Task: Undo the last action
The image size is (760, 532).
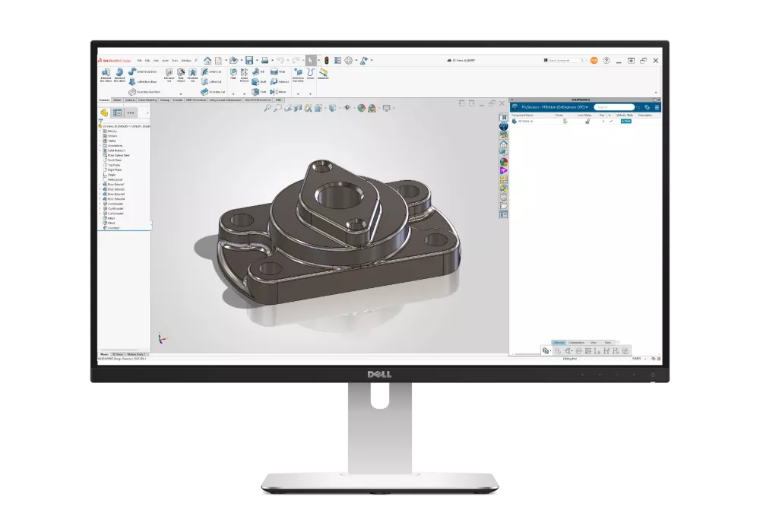Action: click(280, 61)
